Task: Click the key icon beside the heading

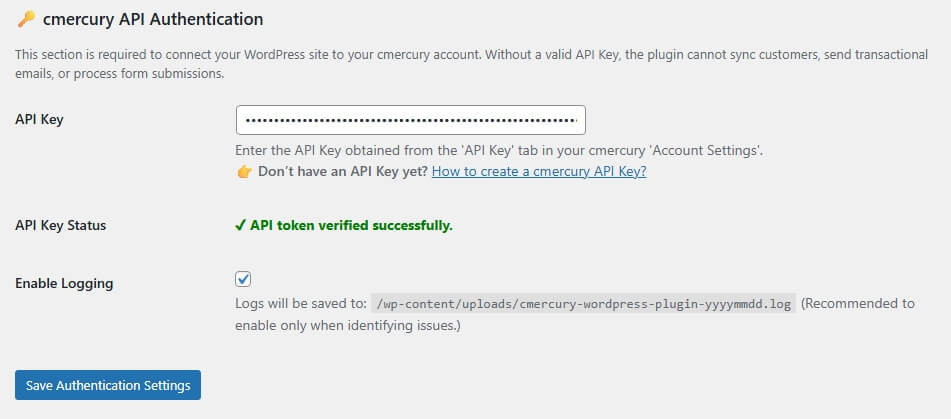Action: click(x=26, y=19)
